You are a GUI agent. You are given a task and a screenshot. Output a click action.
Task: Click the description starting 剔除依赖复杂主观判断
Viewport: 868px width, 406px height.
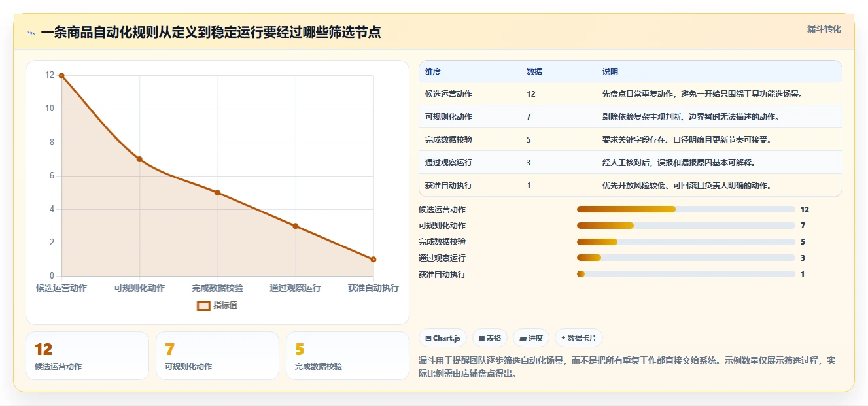[690, 117]
